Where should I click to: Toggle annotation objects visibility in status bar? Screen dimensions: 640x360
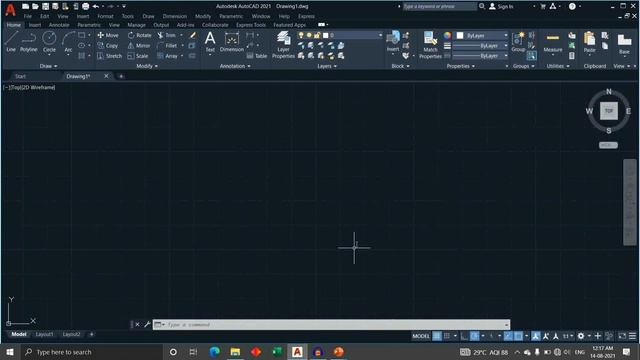536,336
